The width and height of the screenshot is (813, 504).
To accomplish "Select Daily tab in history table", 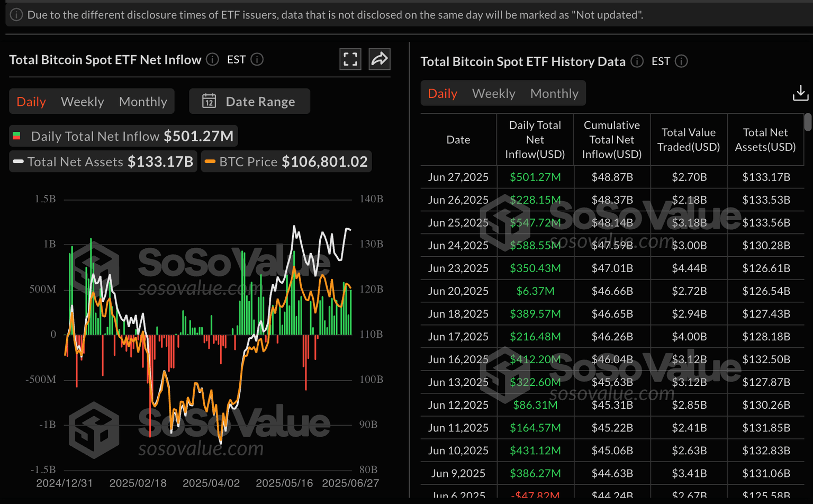I will pos(442,94).
